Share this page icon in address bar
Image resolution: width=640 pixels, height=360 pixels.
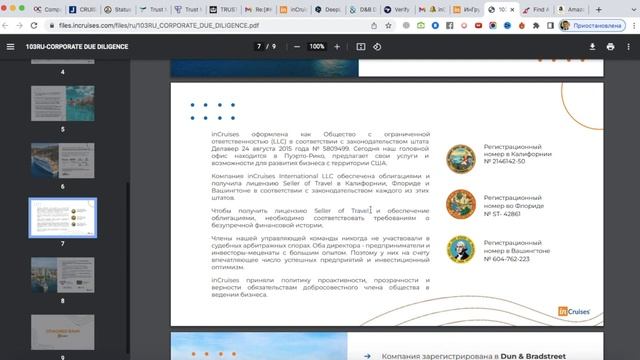point(374,25)
